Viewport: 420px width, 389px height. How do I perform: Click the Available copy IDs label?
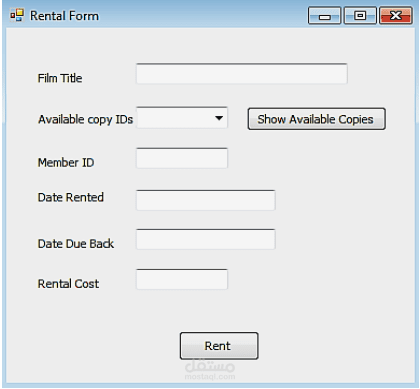[x=85, y=119]
